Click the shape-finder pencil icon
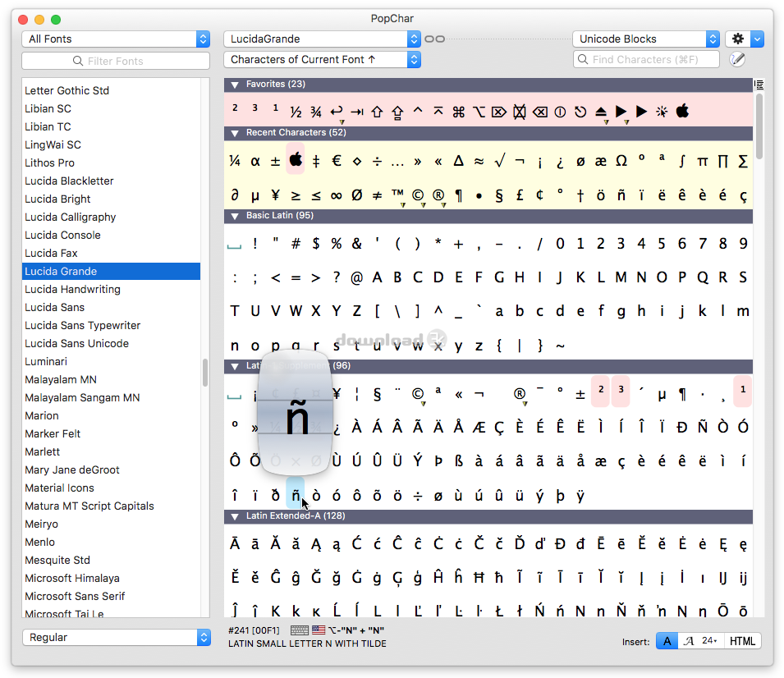The height and width of the screenshot is (678, 784). pos(737,59)
